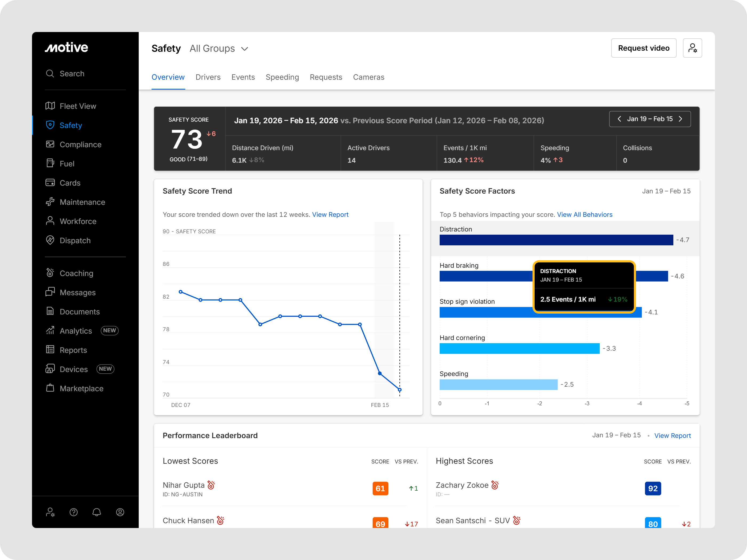Screen dimensions: 747x560
Task: Open the help question mark icon
Action: (x=74, y=513)
